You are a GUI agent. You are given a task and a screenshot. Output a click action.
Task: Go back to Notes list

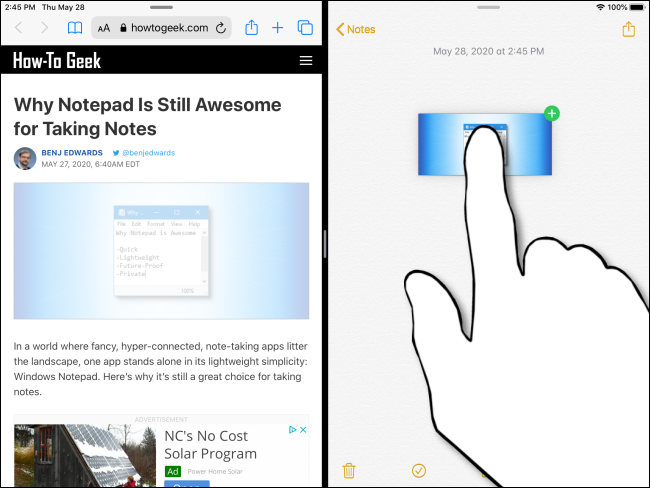[x=356, y=29]
